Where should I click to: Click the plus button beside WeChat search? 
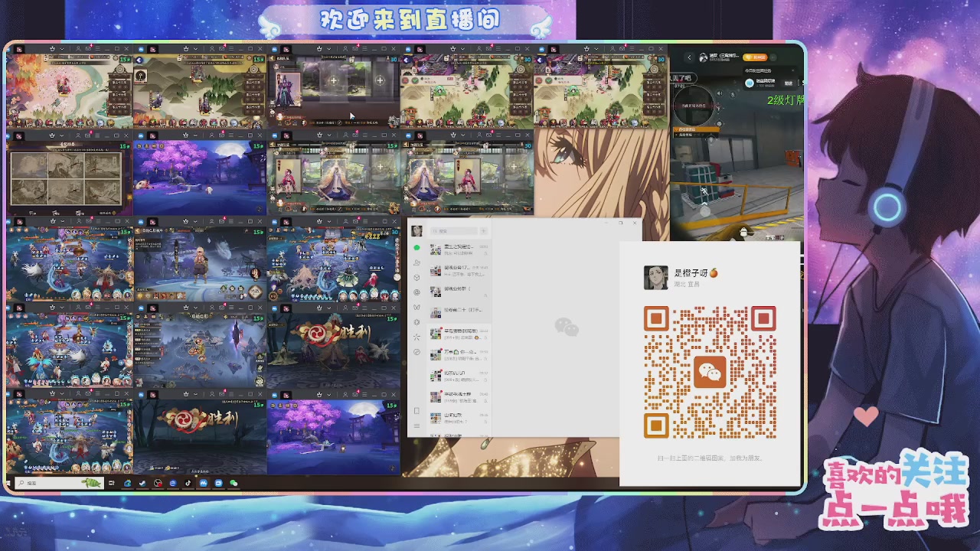(484, 231)
